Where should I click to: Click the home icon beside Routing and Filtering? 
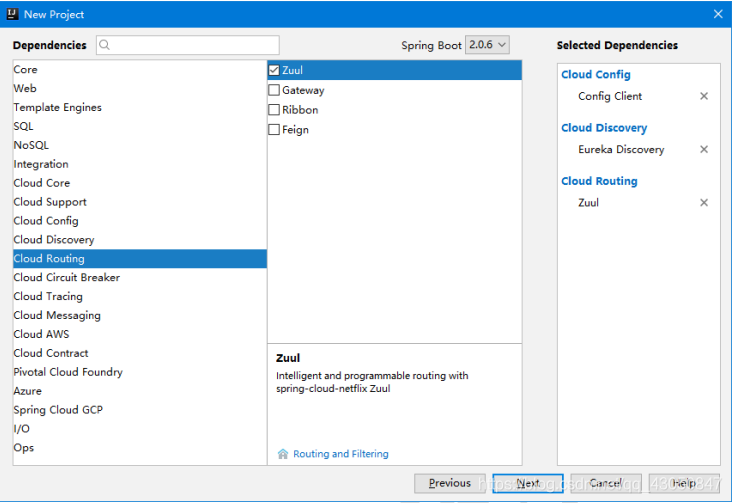(x=283, y=454)
